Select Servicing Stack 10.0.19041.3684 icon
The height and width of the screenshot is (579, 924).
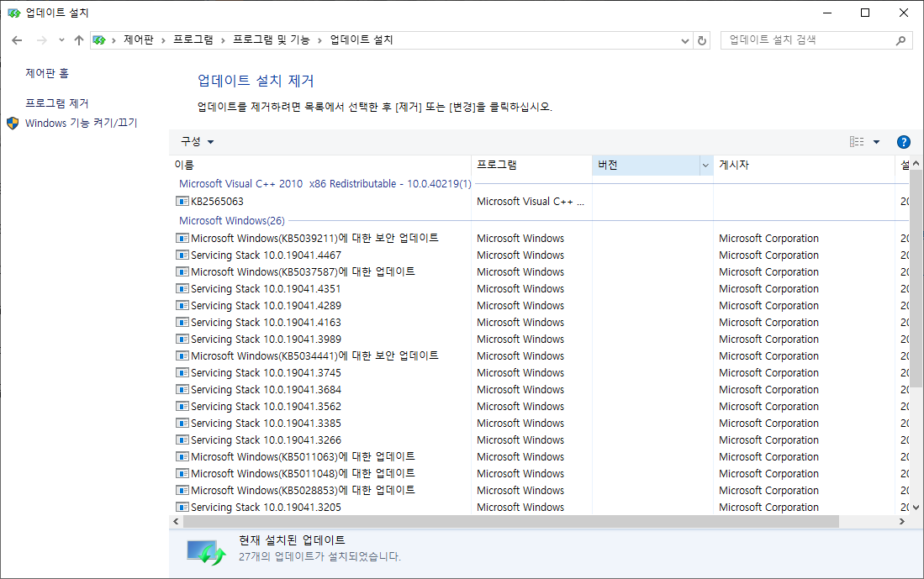pyautogui.click(x=182, y=389)
